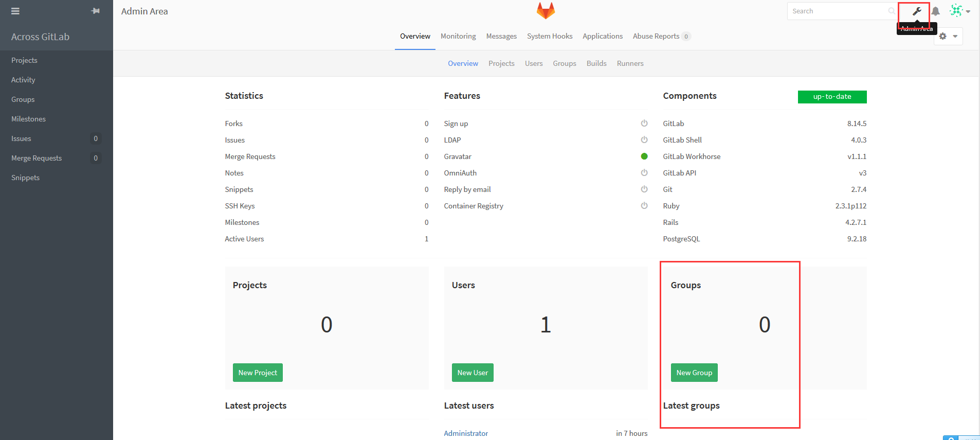Open the Messages tab
The height and width of the screenshot is (440, 980).
pos(501,36)
